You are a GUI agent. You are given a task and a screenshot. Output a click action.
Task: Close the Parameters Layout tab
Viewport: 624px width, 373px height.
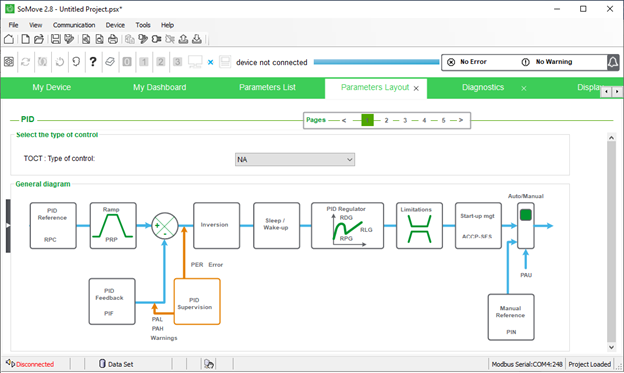[x=416, y=88]
